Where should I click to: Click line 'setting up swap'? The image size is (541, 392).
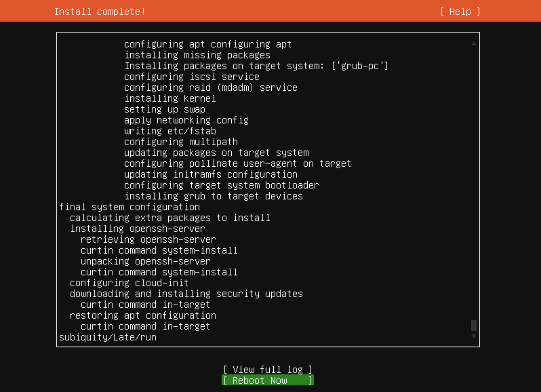point(165,109)
